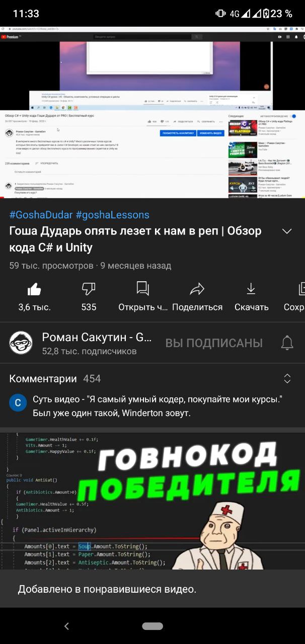Expand the video description chevron

pos(287,231)
